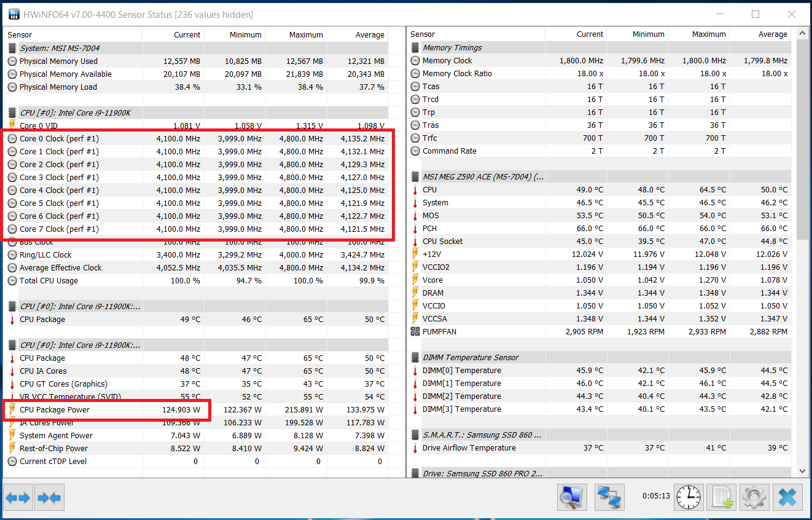The height and width of the screenshot is (520, 812).
Task: Click the clock reset timer icon
Action: (689, 497)
